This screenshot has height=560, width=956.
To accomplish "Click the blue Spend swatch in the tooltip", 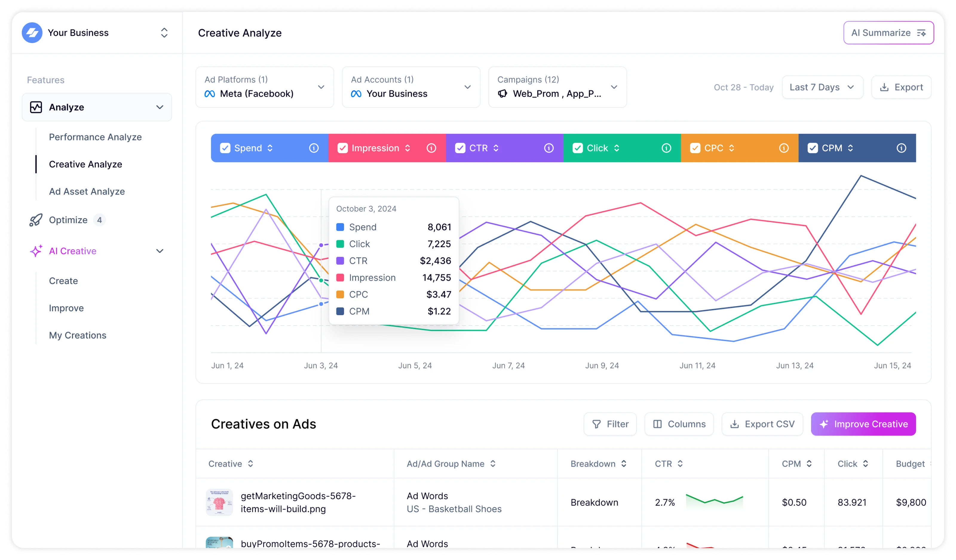I will (340, 227).
